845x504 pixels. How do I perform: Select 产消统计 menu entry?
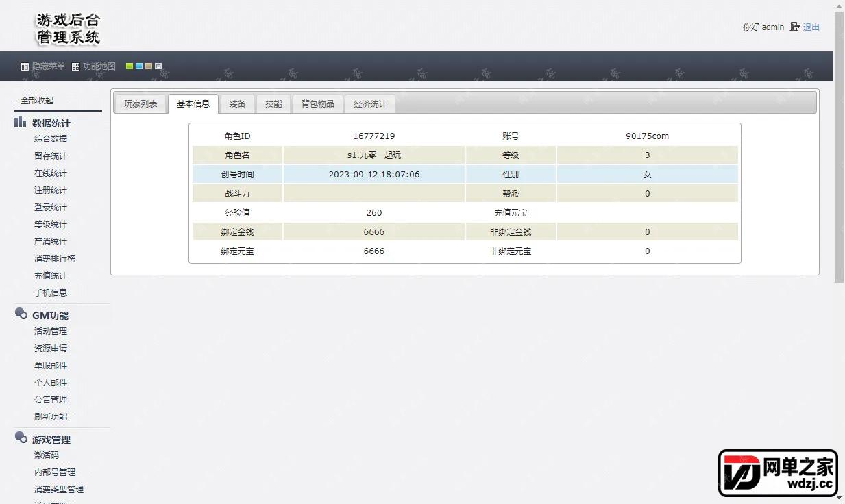coord(51,242)
